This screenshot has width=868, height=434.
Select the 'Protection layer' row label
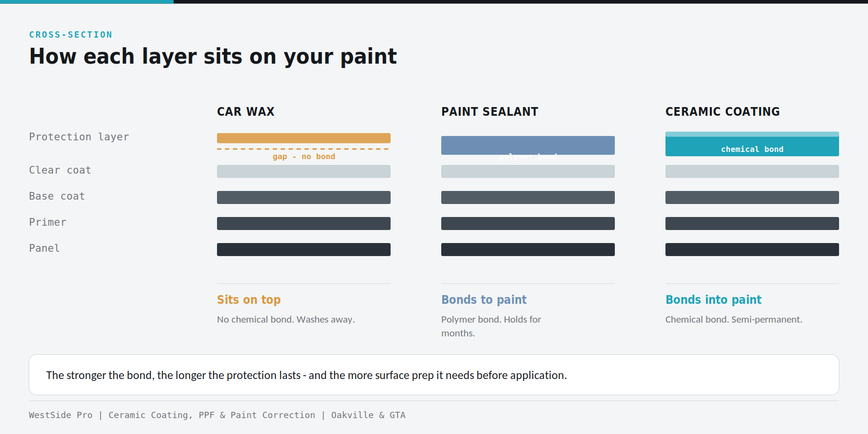(x=79, y=137)
